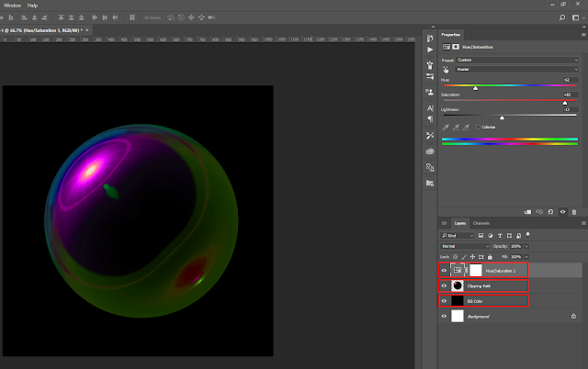Open the Window menu

12,6
